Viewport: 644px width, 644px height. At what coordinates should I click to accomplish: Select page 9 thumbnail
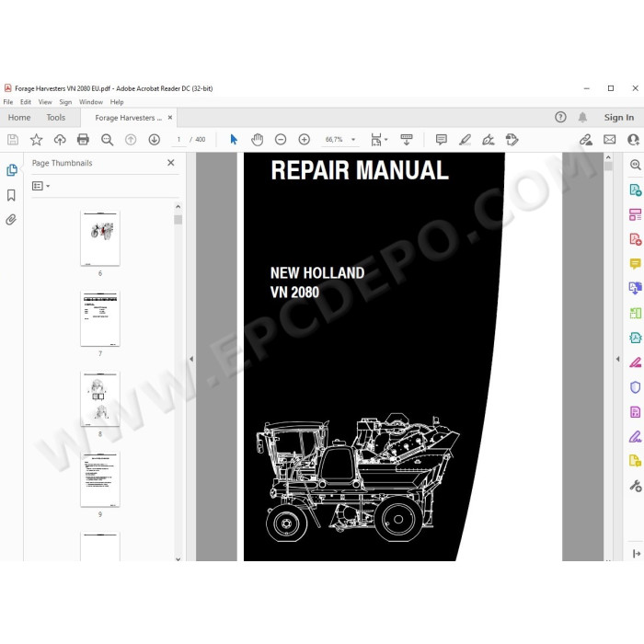(100, 479)
